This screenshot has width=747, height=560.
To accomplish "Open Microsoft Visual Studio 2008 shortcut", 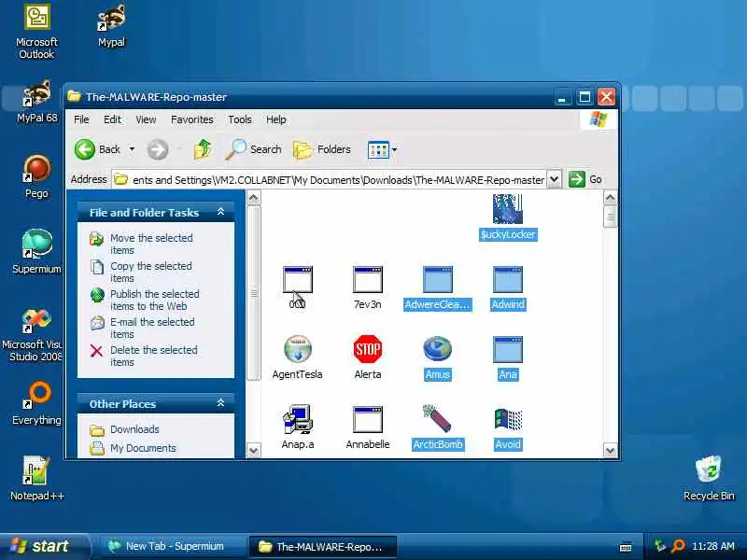I will [x=33, y=335].
